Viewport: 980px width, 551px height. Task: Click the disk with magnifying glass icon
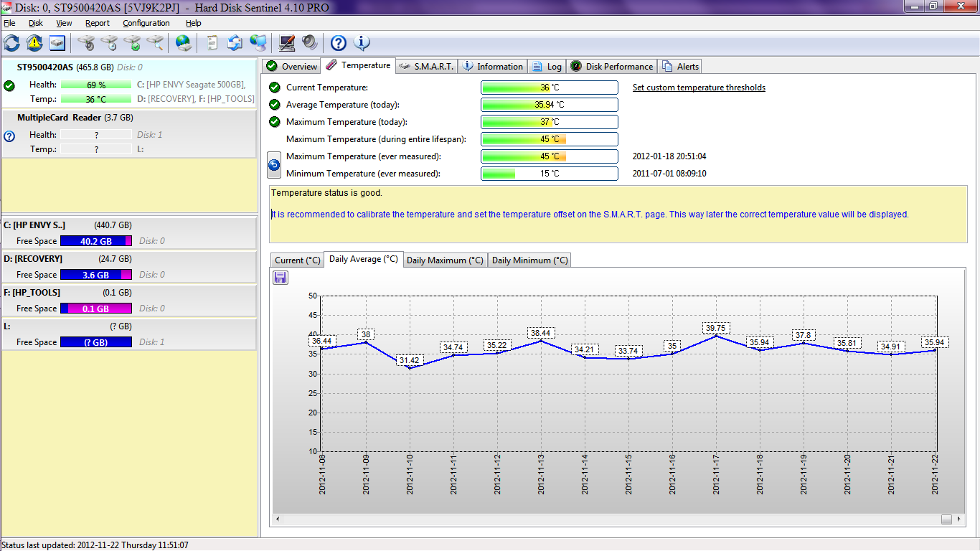pyautogui.click(x=155, y=42)
